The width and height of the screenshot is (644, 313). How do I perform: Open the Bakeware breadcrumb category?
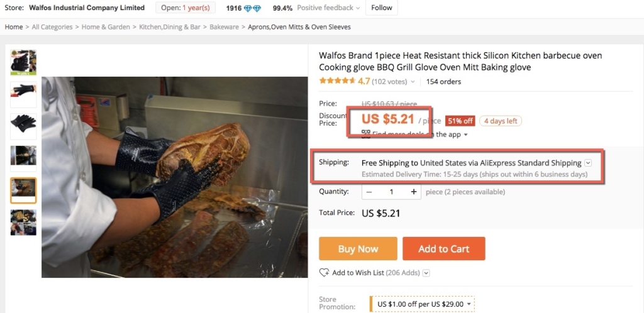(224, 27)
